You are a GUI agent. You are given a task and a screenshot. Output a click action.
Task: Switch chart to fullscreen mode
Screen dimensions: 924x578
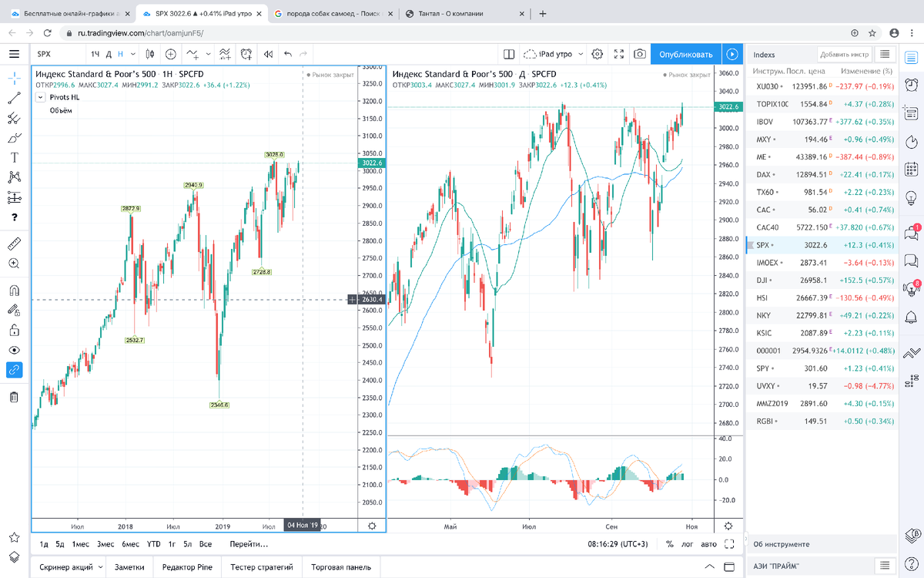point(618,54)
